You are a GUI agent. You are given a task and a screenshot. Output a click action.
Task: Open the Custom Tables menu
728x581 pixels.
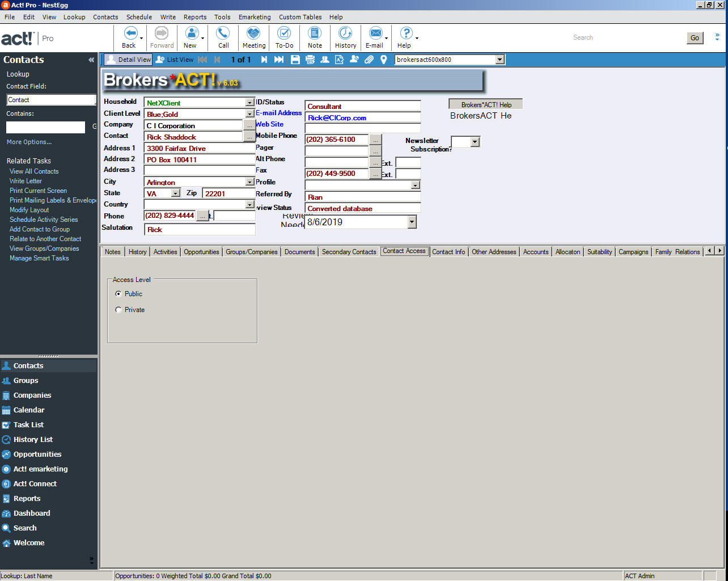pyautogui.click(x=300, y=17)
